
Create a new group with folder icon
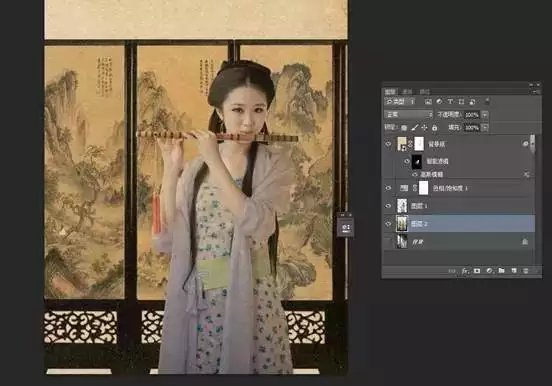[x=501, y=271]
